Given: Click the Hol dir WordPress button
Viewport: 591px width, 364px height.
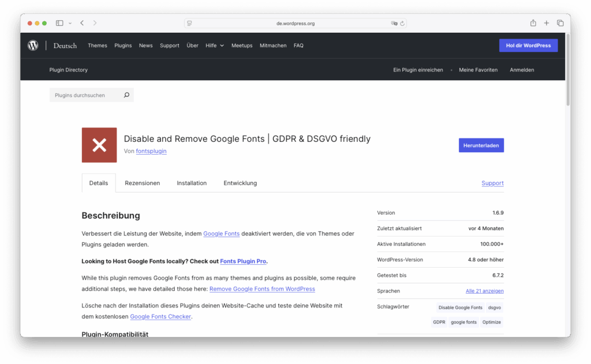Looking at the screenshot, I should point(529,46).
